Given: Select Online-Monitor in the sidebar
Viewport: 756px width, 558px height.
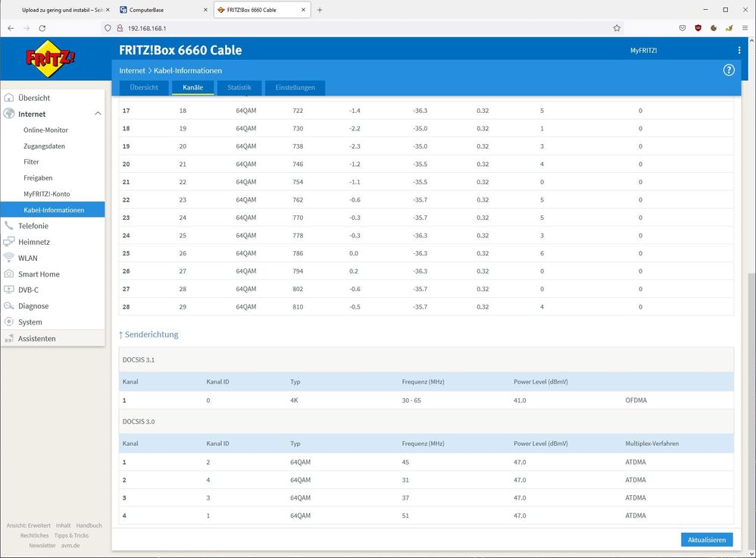Looking at the screenshot, I should [x=45, y=130].
